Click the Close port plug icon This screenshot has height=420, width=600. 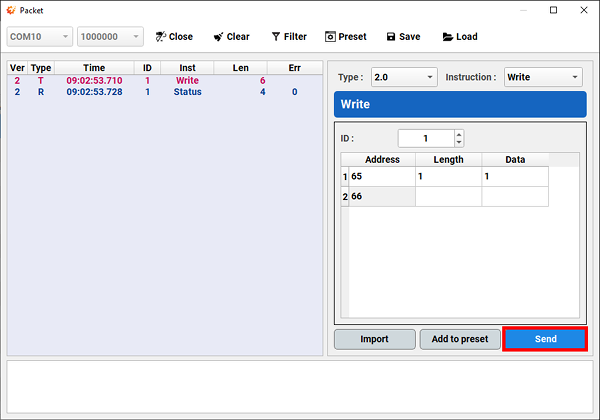160,37
